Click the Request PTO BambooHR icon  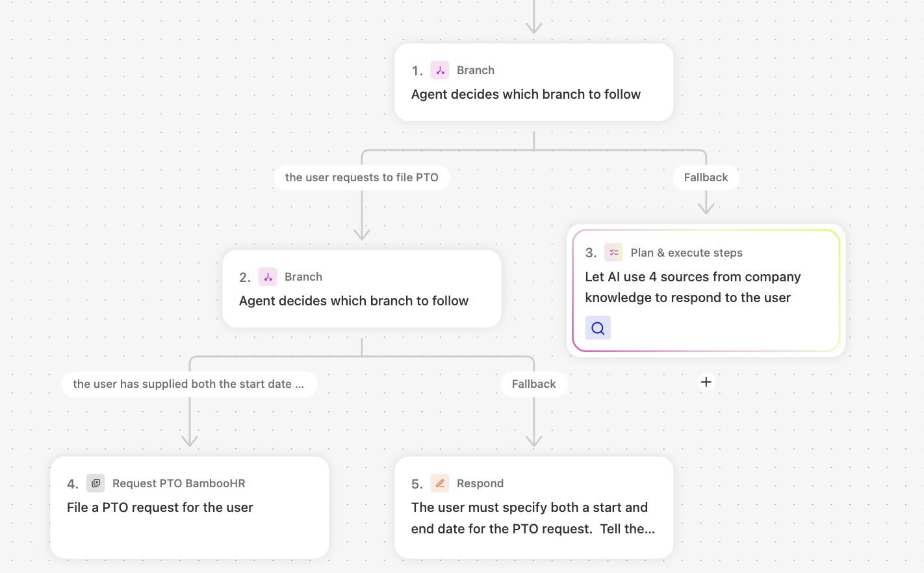pyautogui.click(x=96, y=483)
